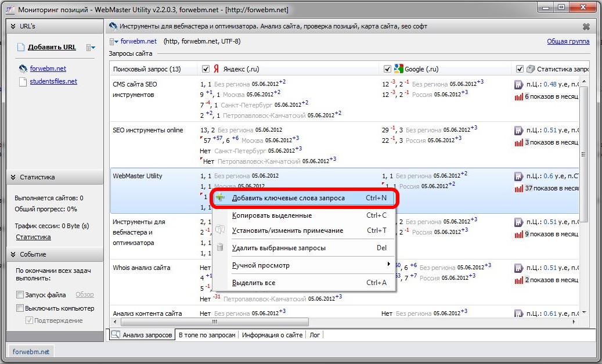Enable the Запуск файла checkbox

[20, 295]
